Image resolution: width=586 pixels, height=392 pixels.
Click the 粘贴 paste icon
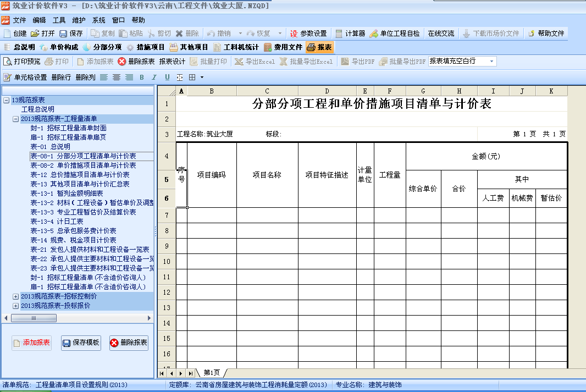123,34
